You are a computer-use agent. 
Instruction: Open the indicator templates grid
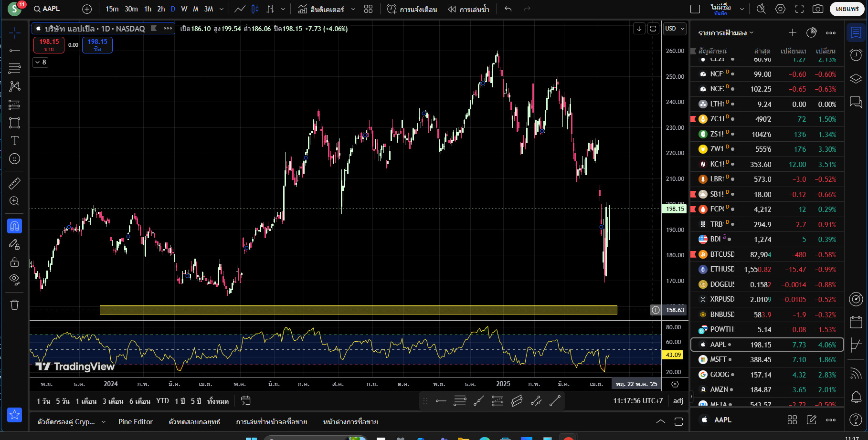(x=368, y=9)
